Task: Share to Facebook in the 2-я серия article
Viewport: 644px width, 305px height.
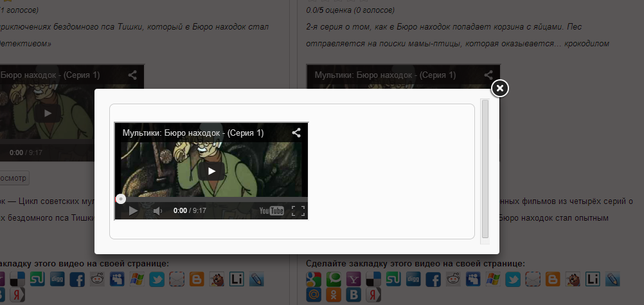Action: [433, 279]
